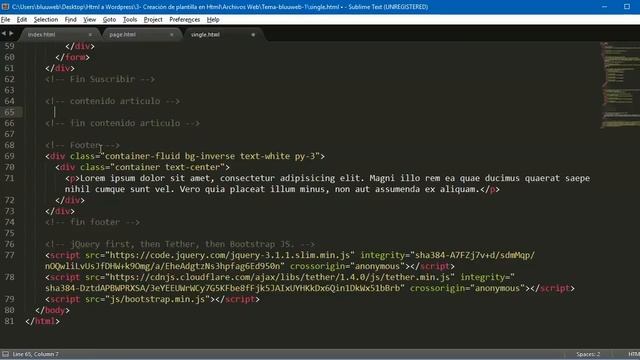Open the Find menu
The image size is (640, 360).
tap(71, 20)
